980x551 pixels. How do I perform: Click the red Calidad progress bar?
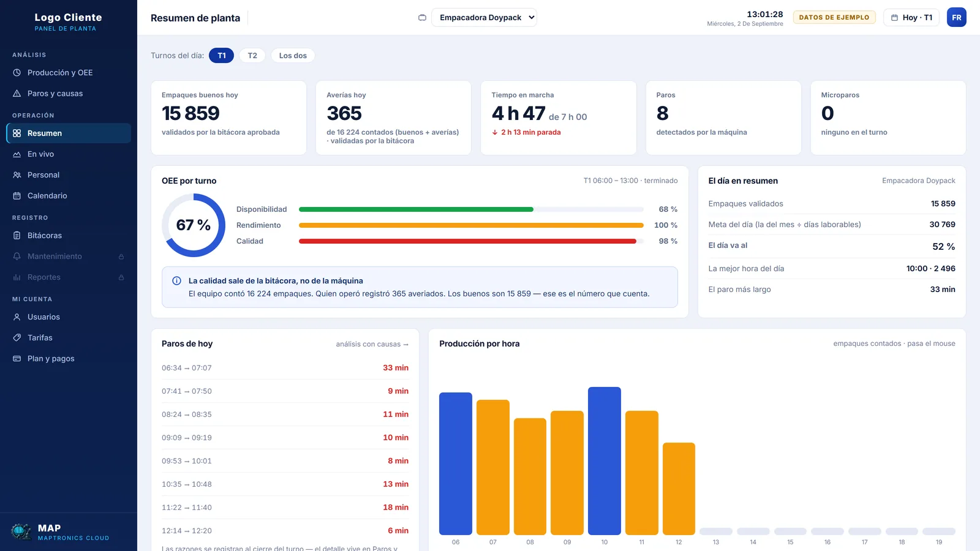(x=467, y=241)
